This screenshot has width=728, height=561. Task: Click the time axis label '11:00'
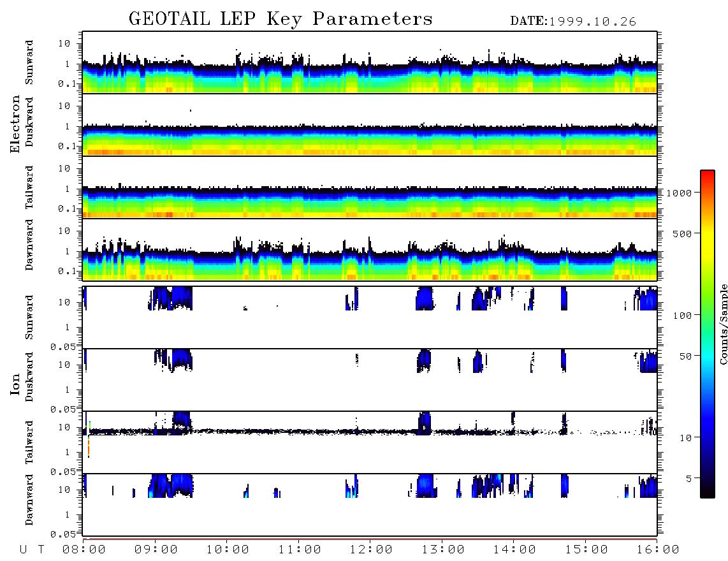point(300,550)
